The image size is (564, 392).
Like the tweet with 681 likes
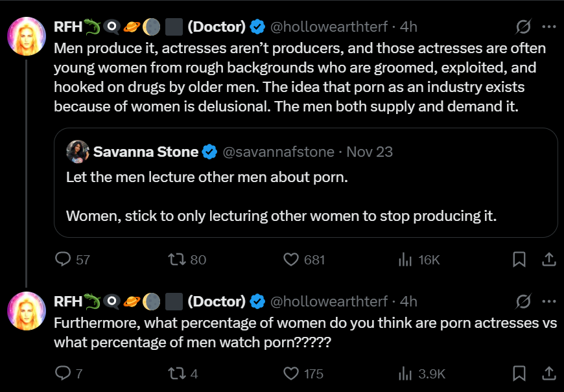(291, 260)
